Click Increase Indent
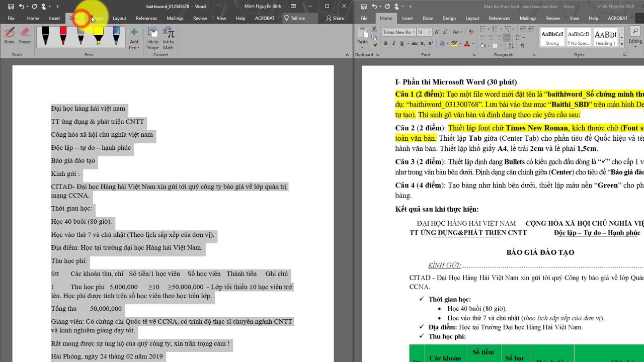 [531, 29]
